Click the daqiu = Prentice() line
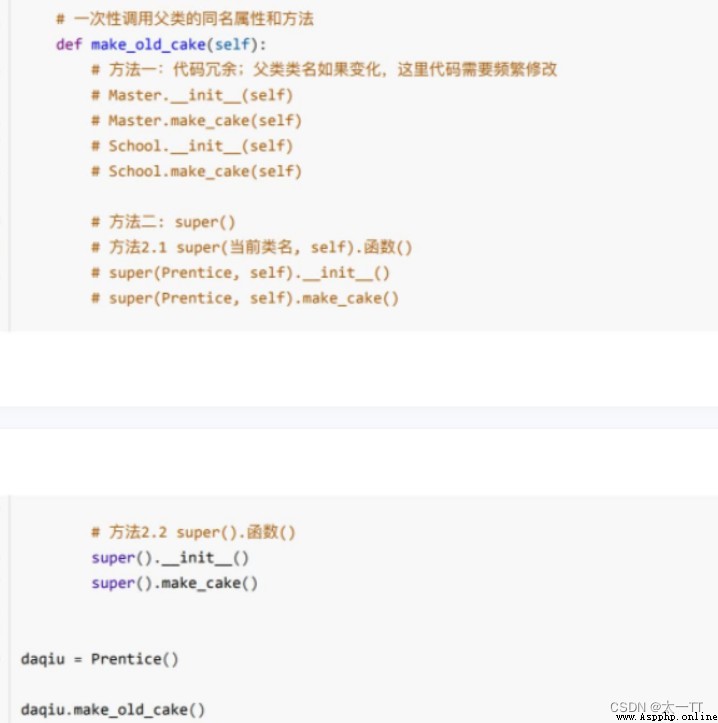The image size is (718, 723). pyautogui.click(x=100, y=659)
